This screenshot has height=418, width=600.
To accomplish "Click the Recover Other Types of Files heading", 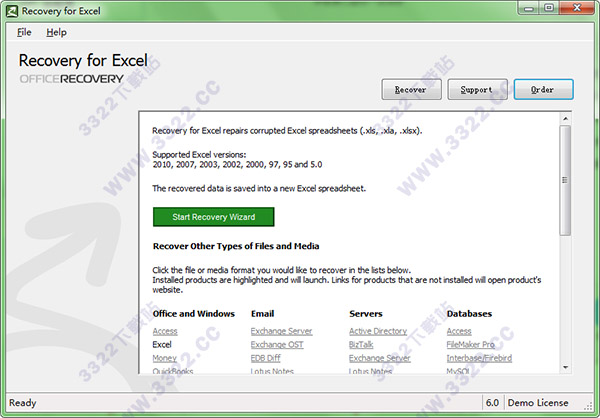I will [x=236, y=246].
